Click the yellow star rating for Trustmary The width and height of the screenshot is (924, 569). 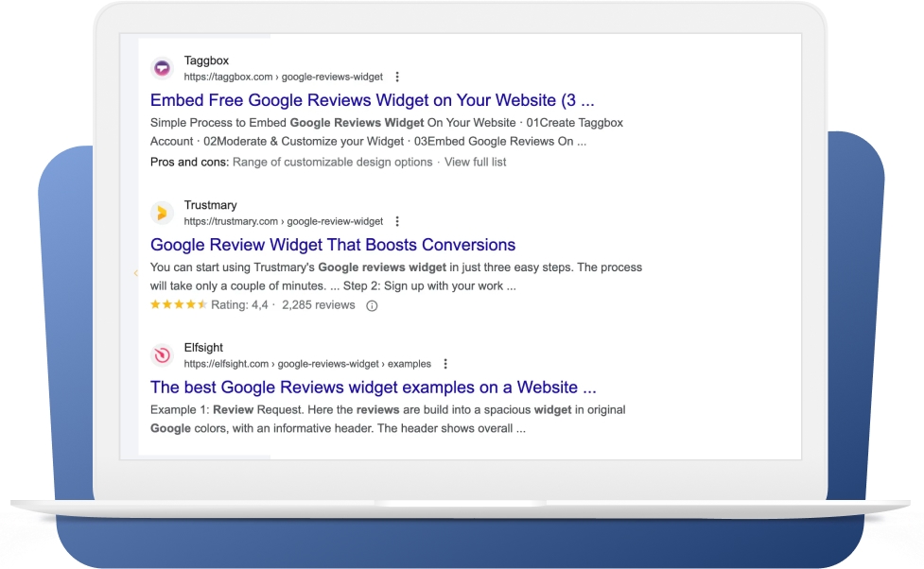point(178,305)
